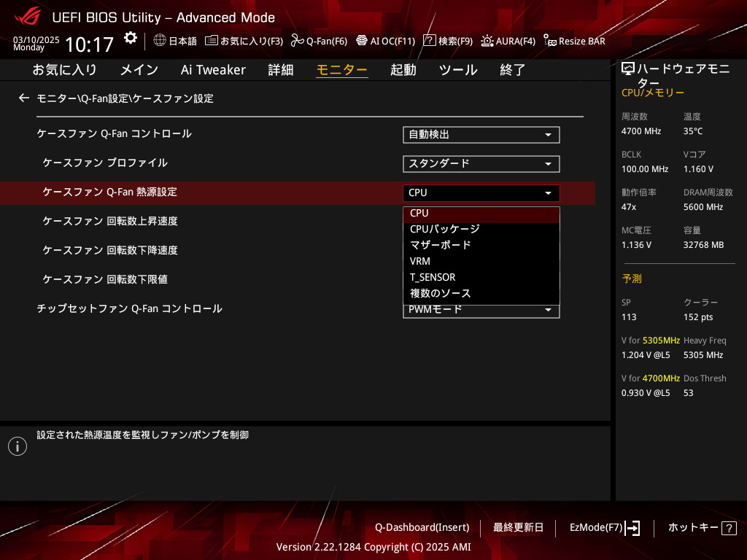The image size is (747, 560).
Task: Open お気に入り(F3) favorites icon
Action: click(x=211, y=41)
